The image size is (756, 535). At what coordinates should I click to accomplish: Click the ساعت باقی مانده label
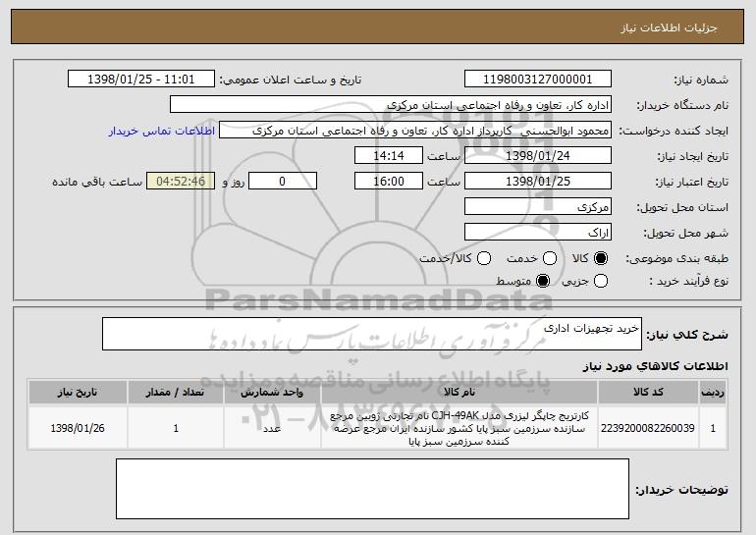point(97,182)
